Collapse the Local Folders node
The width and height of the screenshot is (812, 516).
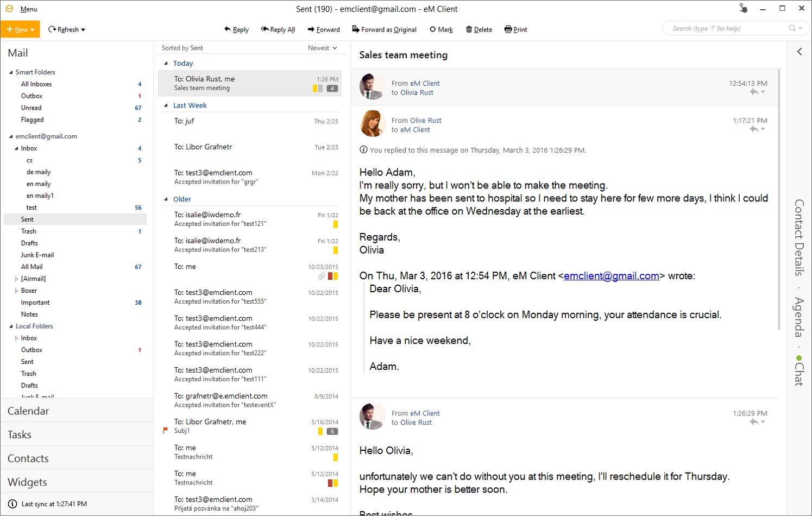[x=11, y=326]
